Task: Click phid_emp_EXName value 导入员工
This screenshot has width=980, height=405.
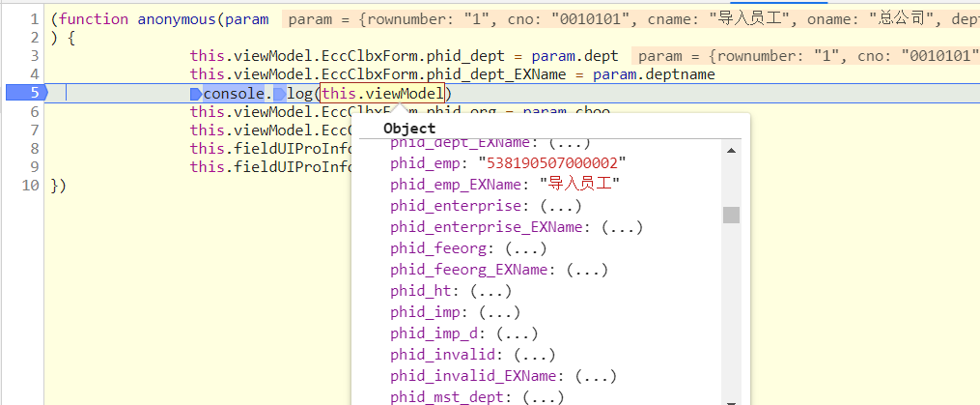Action: [x=579, y=185]
